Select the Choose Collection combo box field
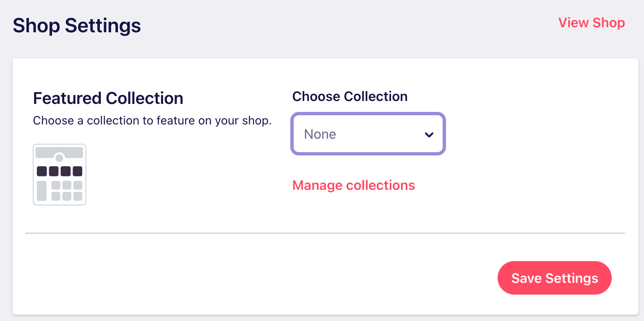This screenshot has width=644, height=321. pos(368,134)
